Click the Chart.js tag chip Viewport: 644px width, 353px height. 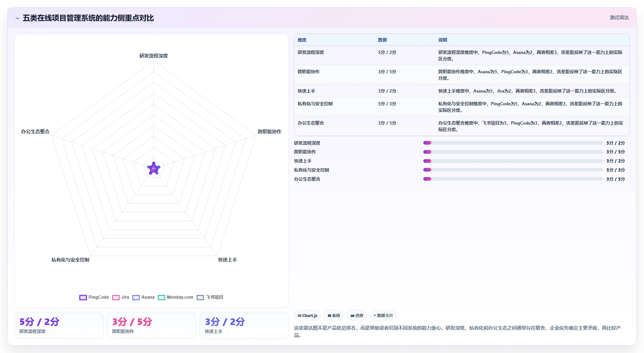(307, 315)
